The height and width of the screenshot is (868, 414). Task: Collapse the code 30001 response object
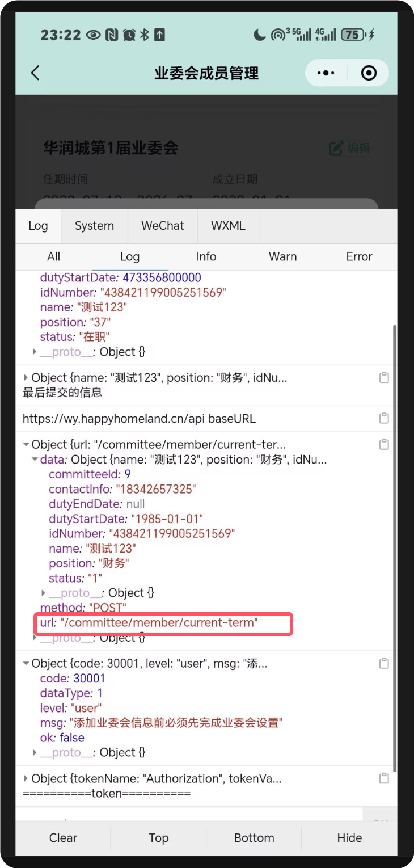(x=26, y=664)
